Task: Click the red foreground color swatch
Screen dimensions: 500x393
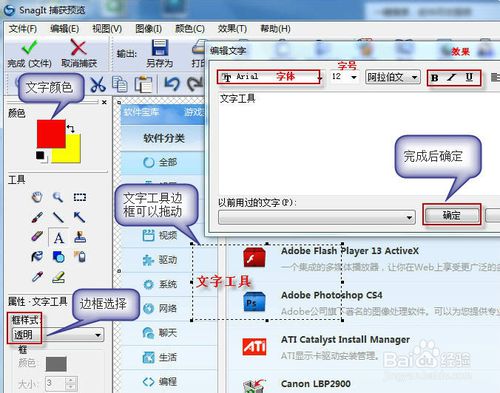Action: point(51,133)
